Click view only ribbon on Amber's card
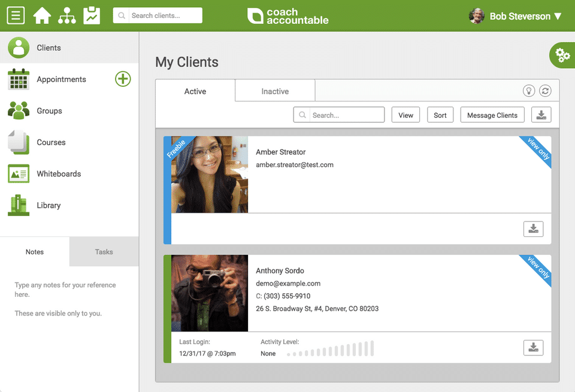Image resolution: width=575 pixels, height=392 pixels. point(538,149)
